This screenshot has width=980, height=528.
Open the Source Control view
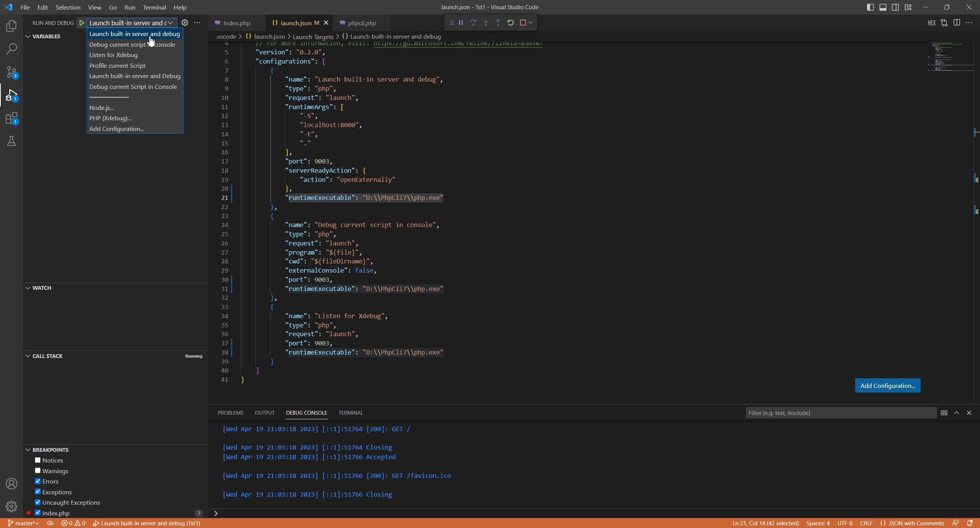11,72
